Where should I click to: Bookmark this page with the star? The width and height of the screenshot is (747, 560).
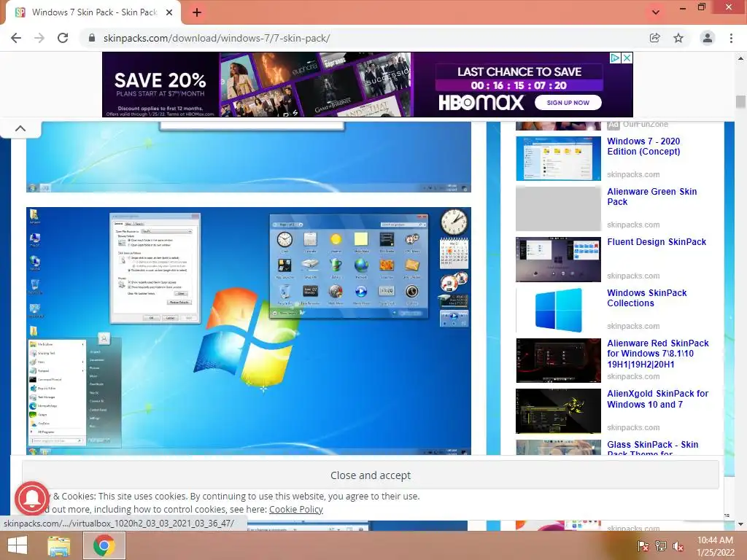tap(678, 38)
